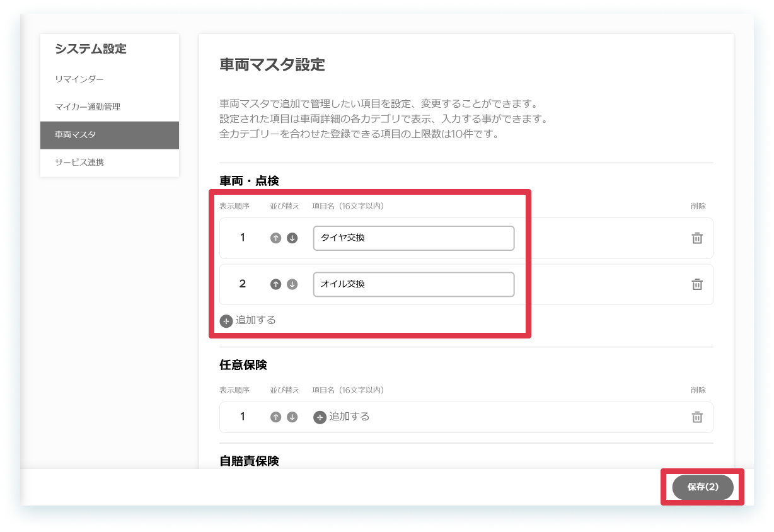This screenshot has width=774, height=532.
Task: Click display order number 2 in 車両・点検
Action: [x=243, y=284]
